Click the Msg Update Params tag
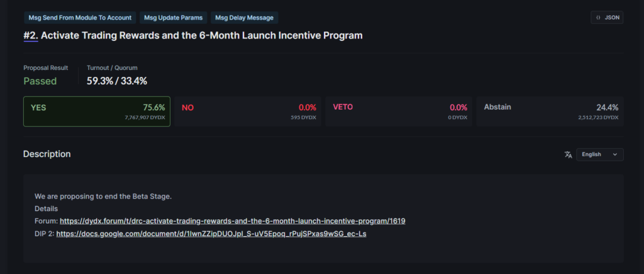Image resolution: width=644 pixels, height=274 pixels. (x=174, y=18)
